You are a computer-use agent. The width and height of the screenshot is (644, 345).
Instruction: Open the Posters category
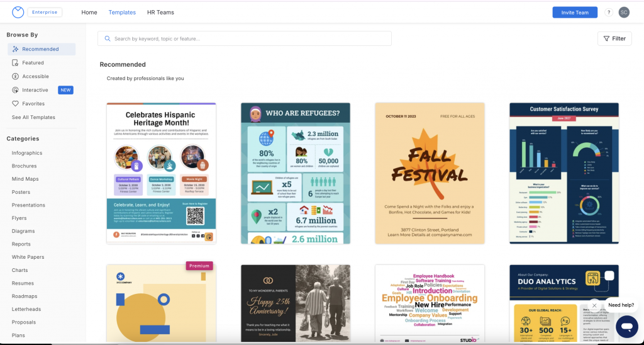pyautogui.click(x=21, y=192)
